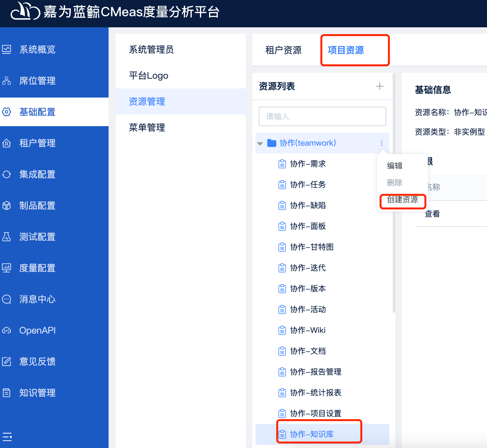The image size is (487, 448).
Task: Click the 集成配置 sync icon
Action: (x=7, y=174)
